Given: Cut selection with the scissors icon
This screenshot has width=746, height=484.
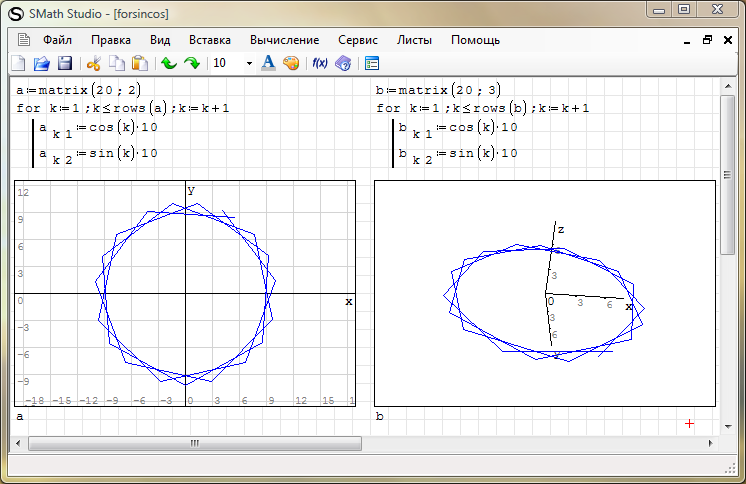Looking at the screenshot, I should pos(94,63).
